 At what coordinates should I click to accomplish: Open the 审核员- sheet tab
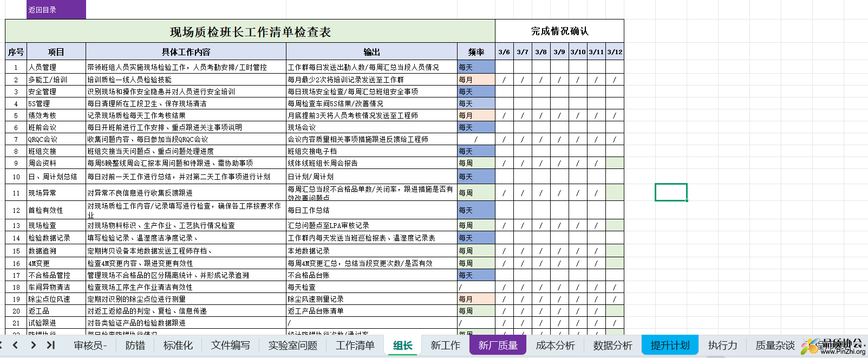pyautogui.click(x=90, y=345)
